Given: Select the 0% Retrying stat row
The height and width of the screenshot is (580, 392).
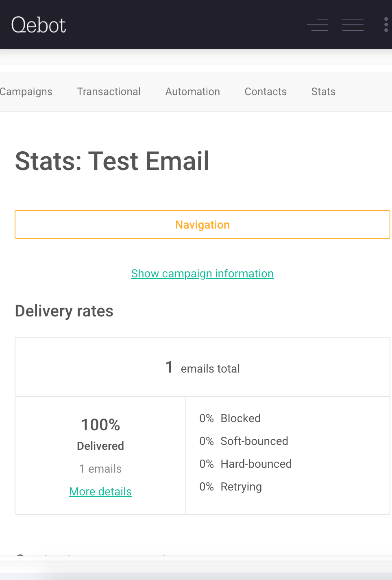Looking at the screenshot, I should (231, 487).
